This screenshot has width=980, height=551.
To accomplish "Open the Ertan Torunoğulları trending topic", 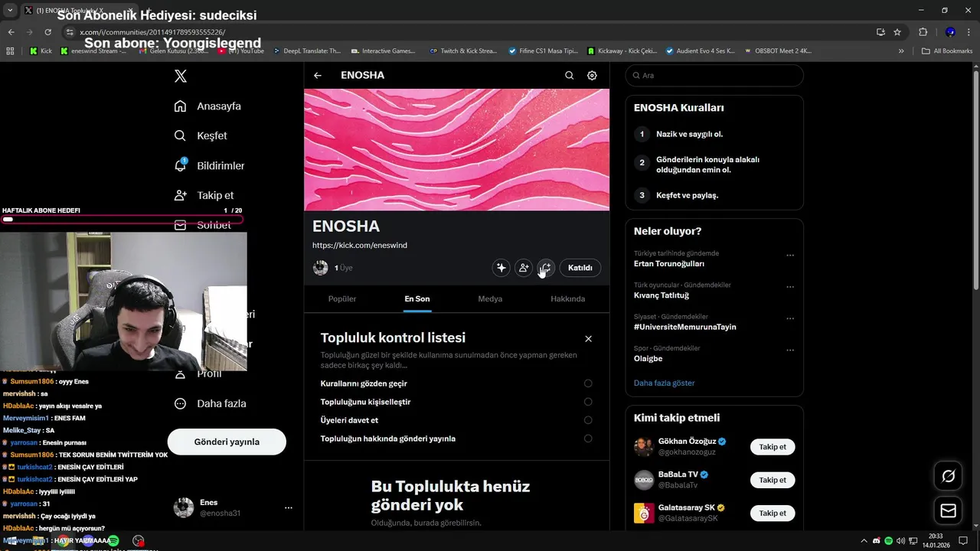I will 669,263.
